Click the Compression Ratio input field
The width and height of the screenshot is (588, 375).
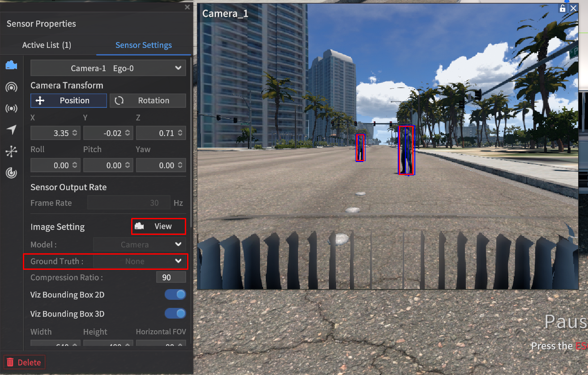pyautogui.click(x=170, y=277)
